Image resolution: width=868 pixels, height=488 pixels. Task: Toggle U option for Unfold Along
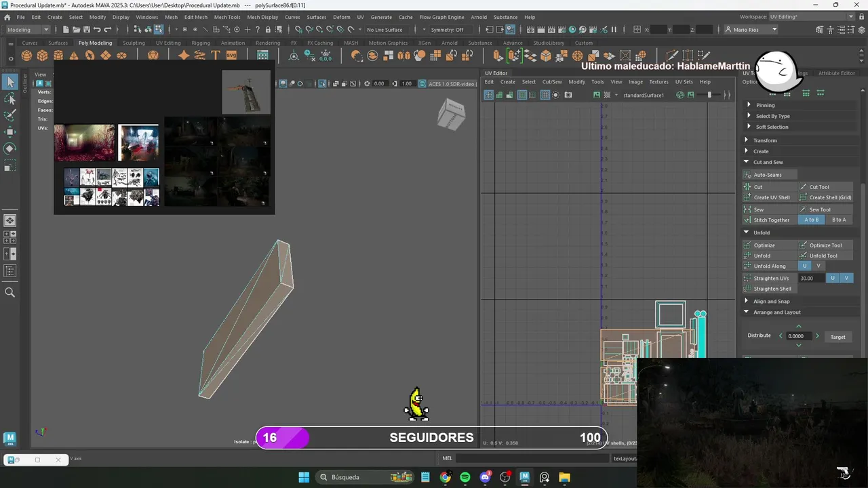click(x=805, y=266)
